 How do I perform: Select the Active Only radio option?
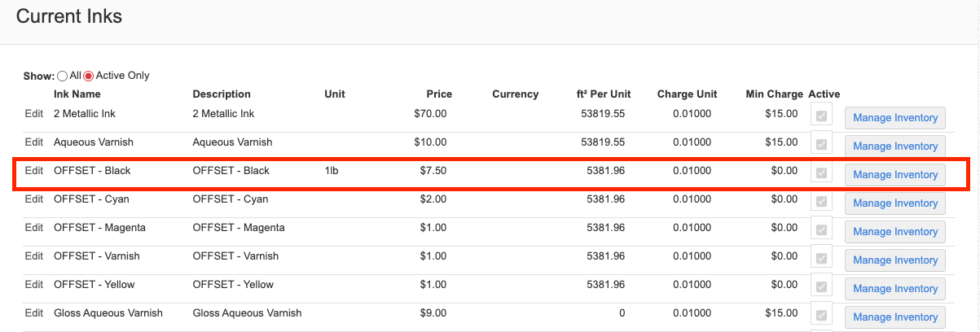click(x=90, y=76)
